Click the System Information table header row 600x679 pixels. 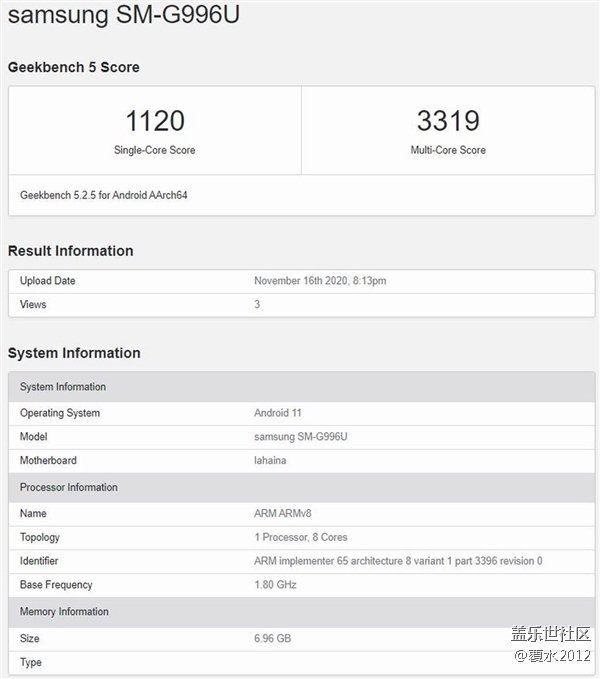pos(63,387)
